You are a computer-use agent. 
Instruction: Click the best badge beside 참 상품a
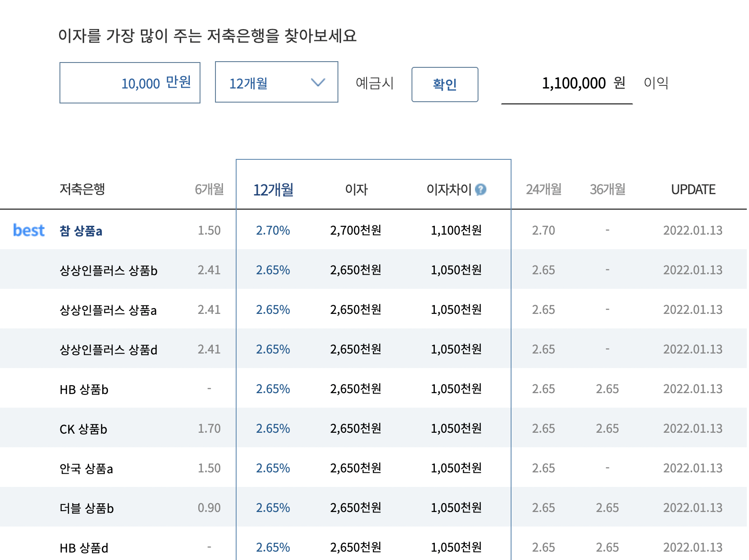point(29,230)
